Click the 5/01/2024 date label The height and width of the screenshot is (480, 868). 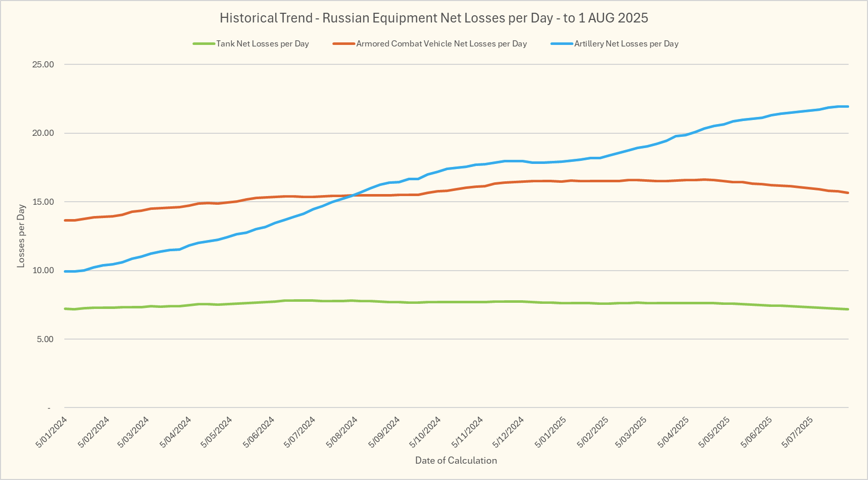click(x=52, y=432)
